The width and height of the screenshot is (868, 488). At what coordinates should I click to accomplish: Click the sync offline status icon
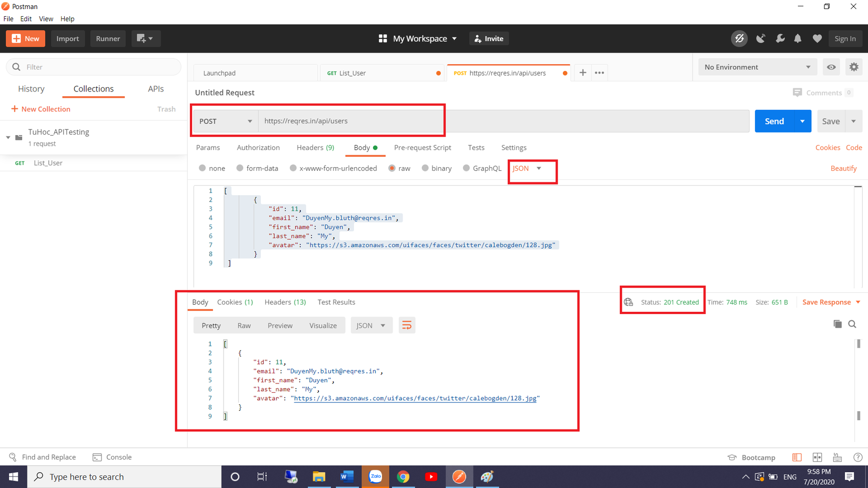point(739,38)
